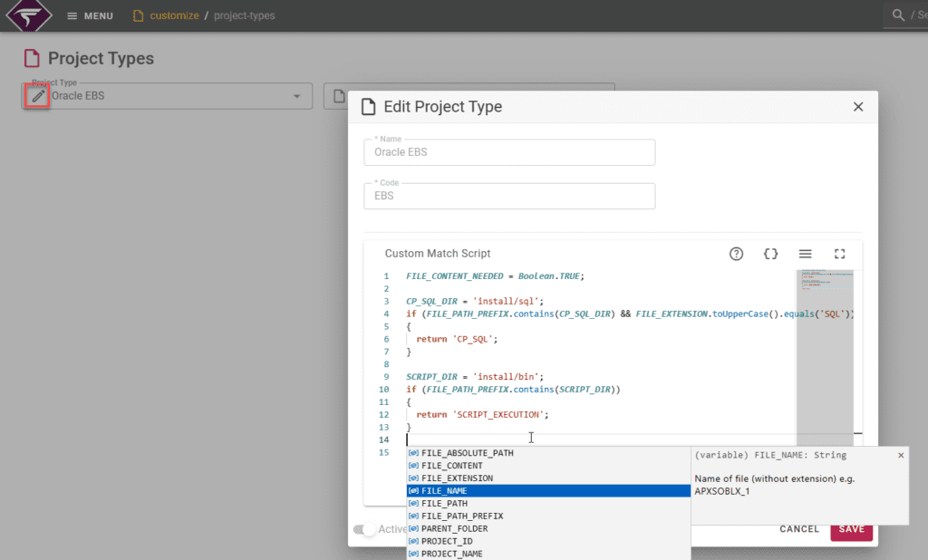The image size is (928, 560).
Task: Select FILE_CONTENT suggestion
Action: tap(548, 466)
